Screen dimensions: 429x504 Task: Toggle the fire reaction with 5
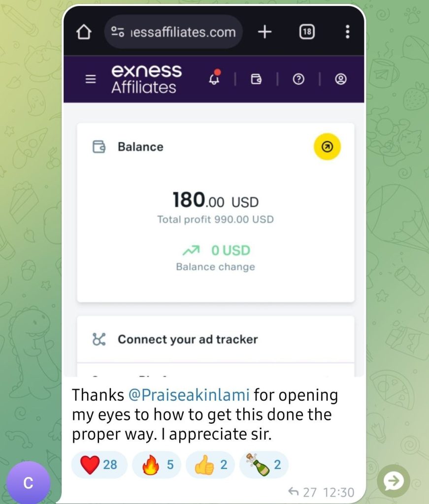point(157,465)
